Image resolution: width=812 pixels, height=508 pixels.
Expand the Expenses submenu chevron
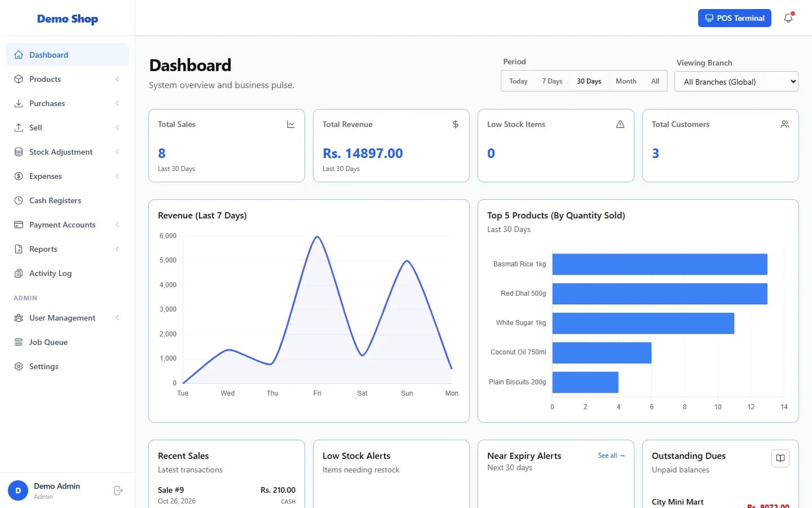pos(117,176)
